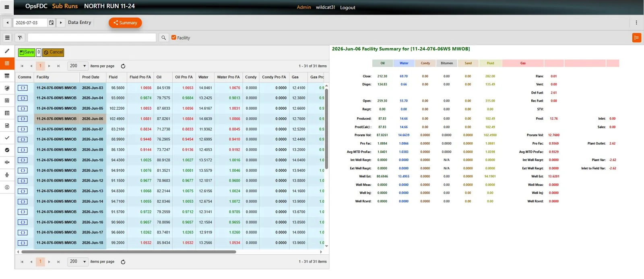Open the calendar date picker

click(x=51, y=23)
